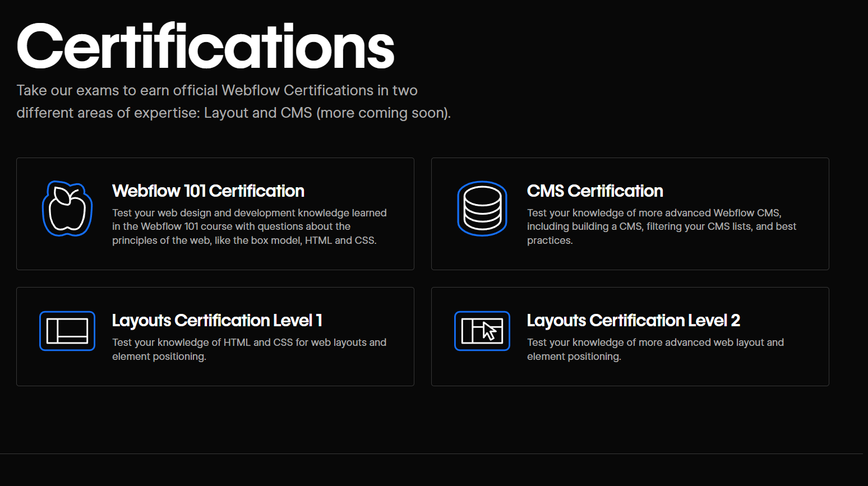
Task: Open Layouts Certification Level 2 title
Action: (x=634, y=321)
